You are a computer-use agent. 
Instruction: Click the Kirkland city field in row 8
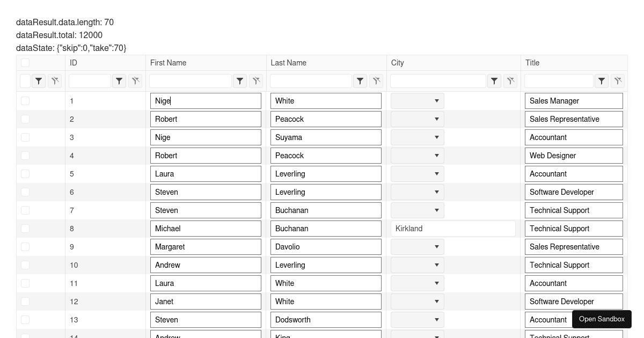(x=453, y=229)
